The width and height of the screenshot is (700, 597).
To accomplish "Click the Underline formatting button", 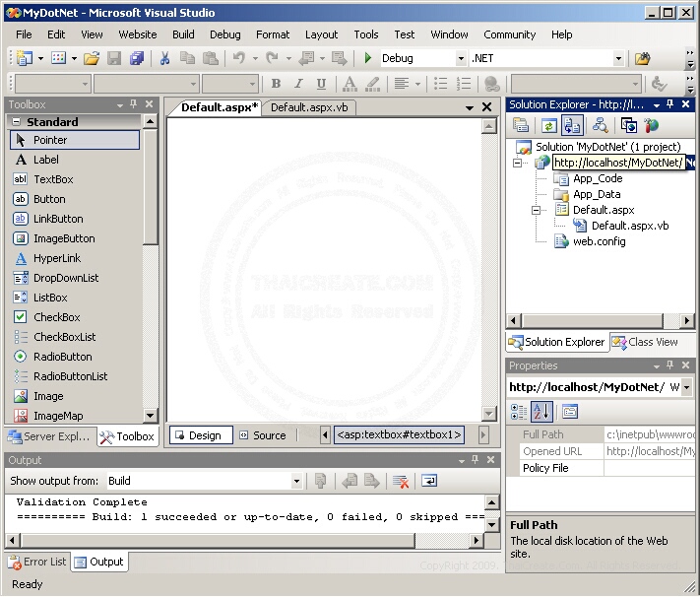I will click(321, 84).
